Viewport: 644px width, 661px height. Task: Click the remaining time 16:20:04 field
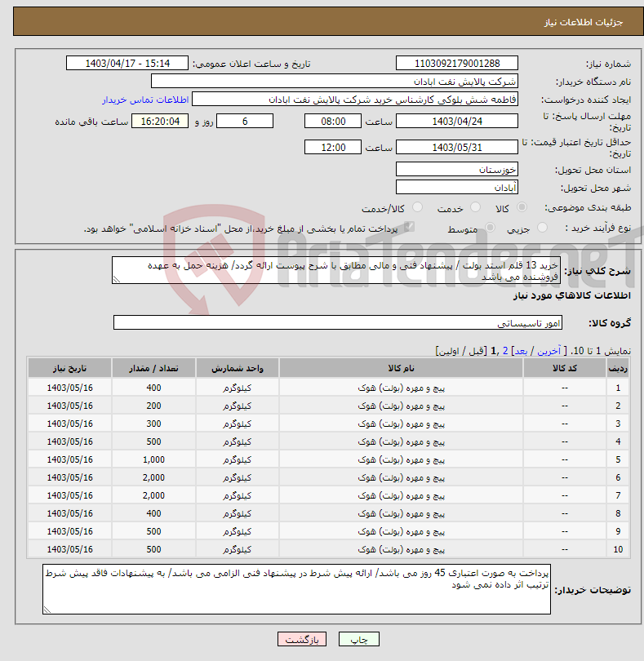coord(160,121)
